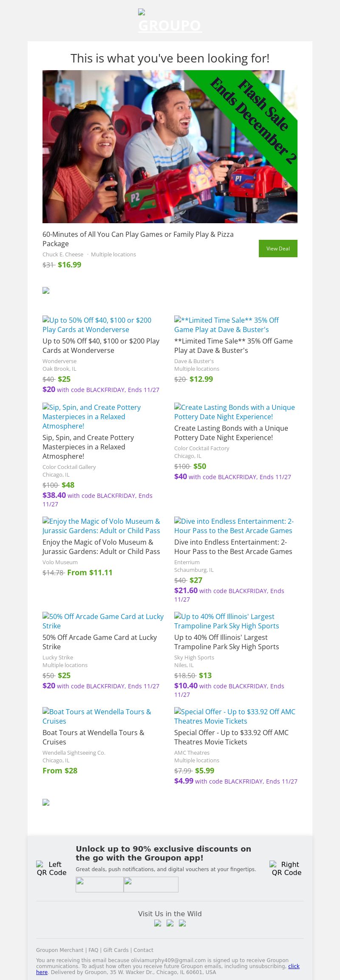Open the Lucky Strike Arcade Game Card link

(103, 621)
